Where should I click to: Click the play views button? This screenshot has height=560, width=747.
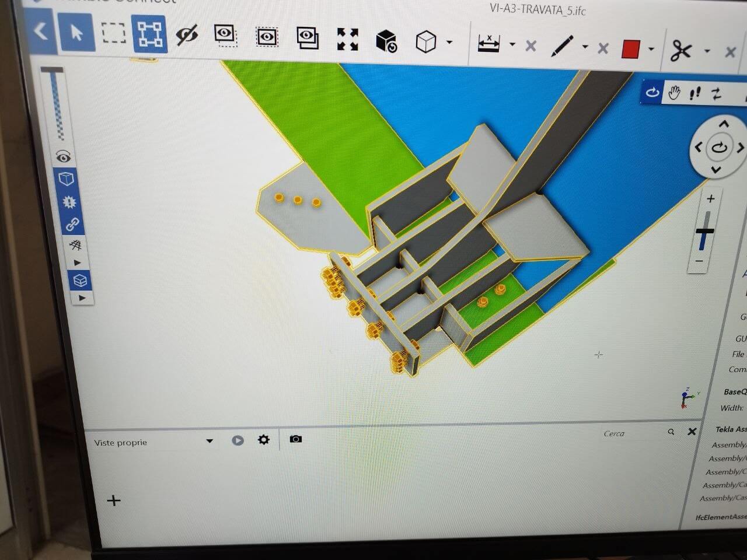[x=238, y=440]
